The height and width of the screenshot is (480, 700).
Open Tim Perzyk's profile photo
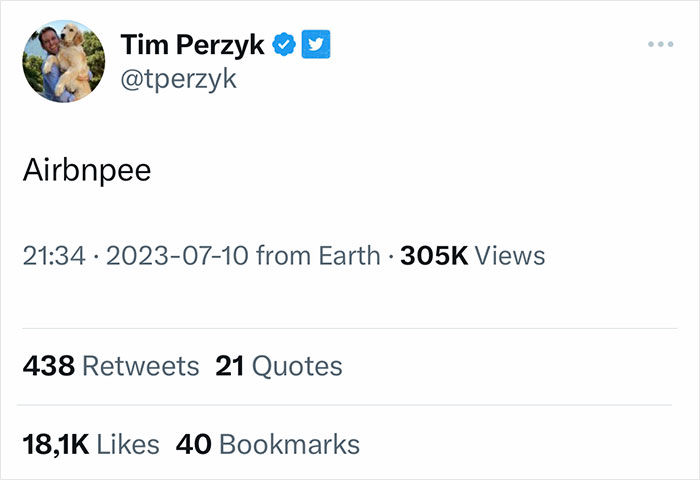(x=63, y=61)
